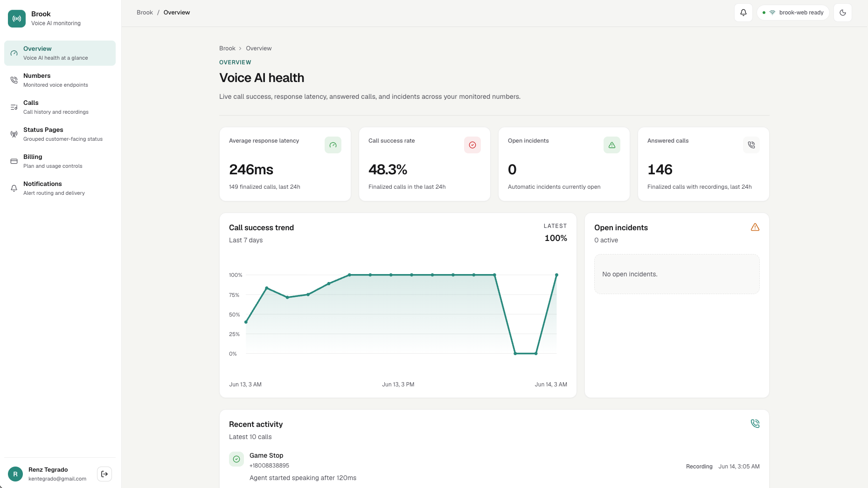
Task: Click the breadcrumb chevron separator
Action: pyautogui.click(x=241, y=48)
